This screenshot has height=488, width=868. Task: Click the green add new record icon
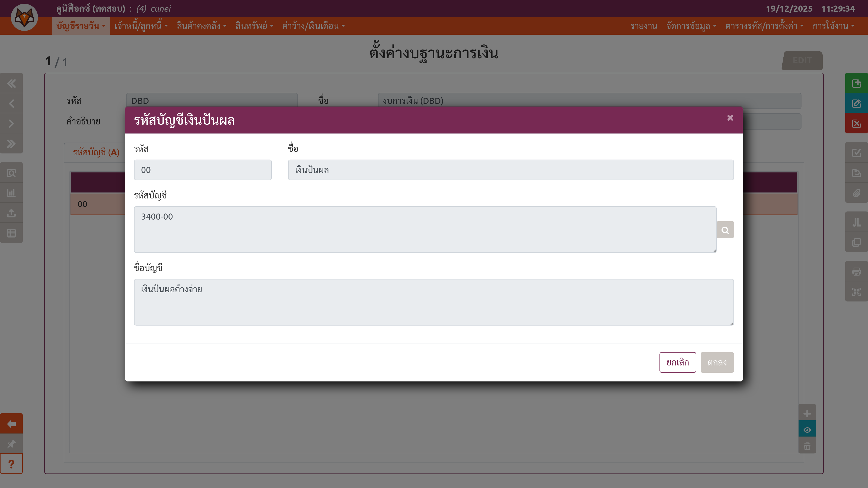coord(856,83)
